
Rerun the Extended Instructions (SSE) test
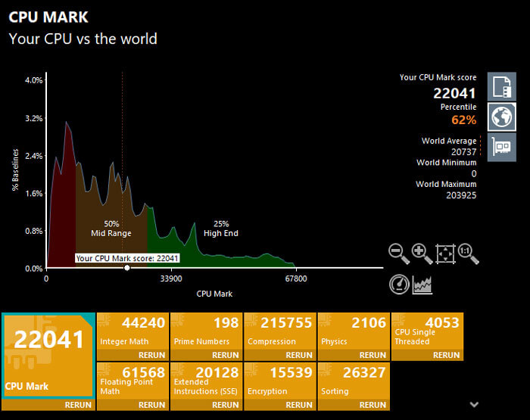[226, 405]
